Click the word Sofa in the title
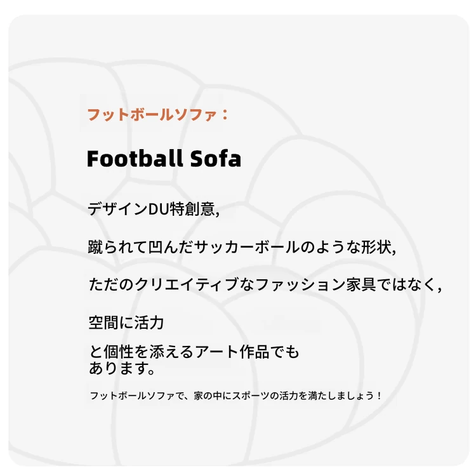Viewport: 476px width, 476px height. point(216,159)
